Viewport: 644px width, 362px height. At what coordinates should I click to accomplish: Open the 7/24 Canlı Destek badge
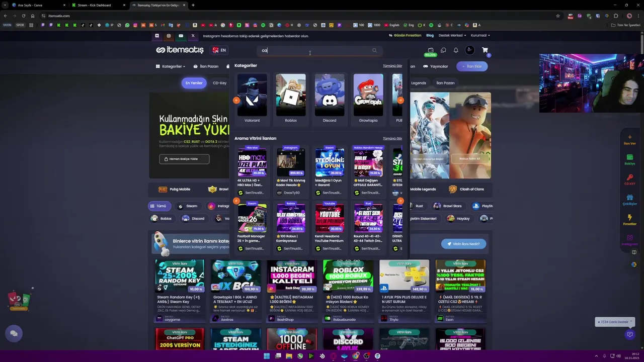[614, 322]
